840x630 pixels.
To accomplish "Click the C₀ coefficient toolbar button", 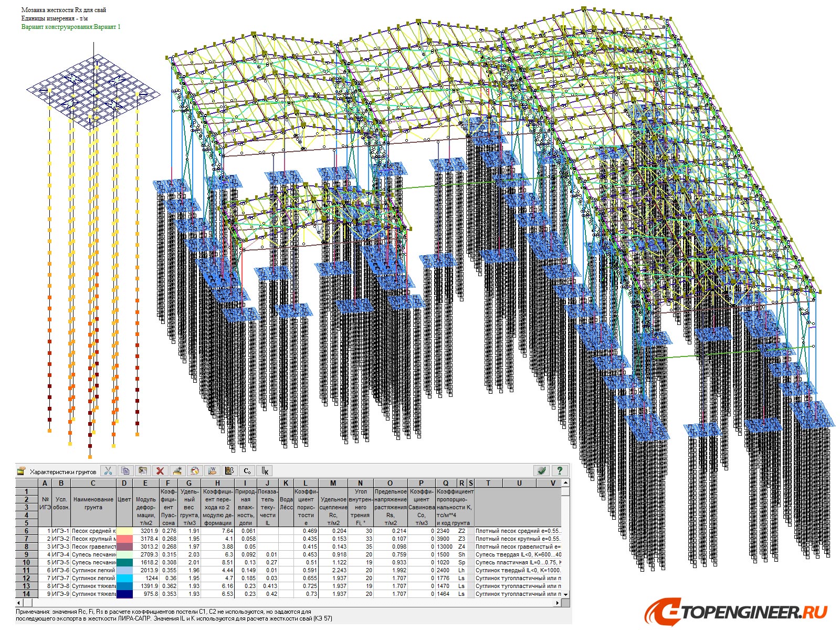I will (x=247, y=471).
